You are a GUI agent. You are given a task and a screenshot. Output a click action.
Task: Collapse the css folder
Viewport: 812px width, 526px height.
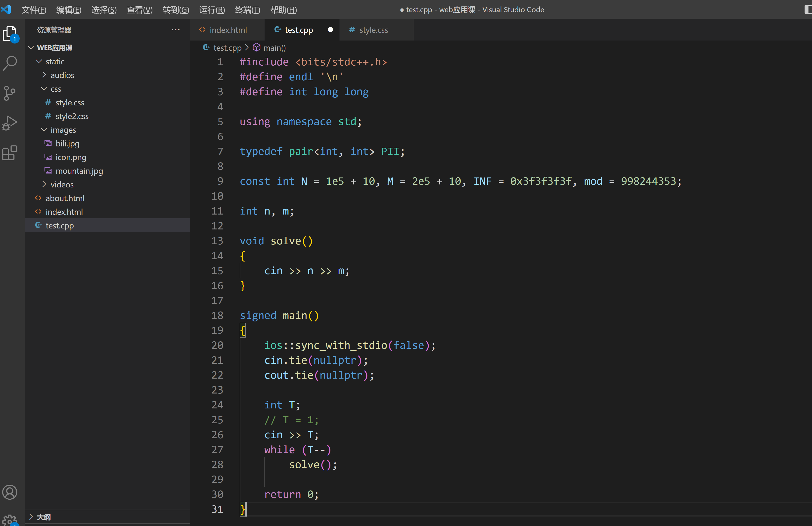pos(44,89)
